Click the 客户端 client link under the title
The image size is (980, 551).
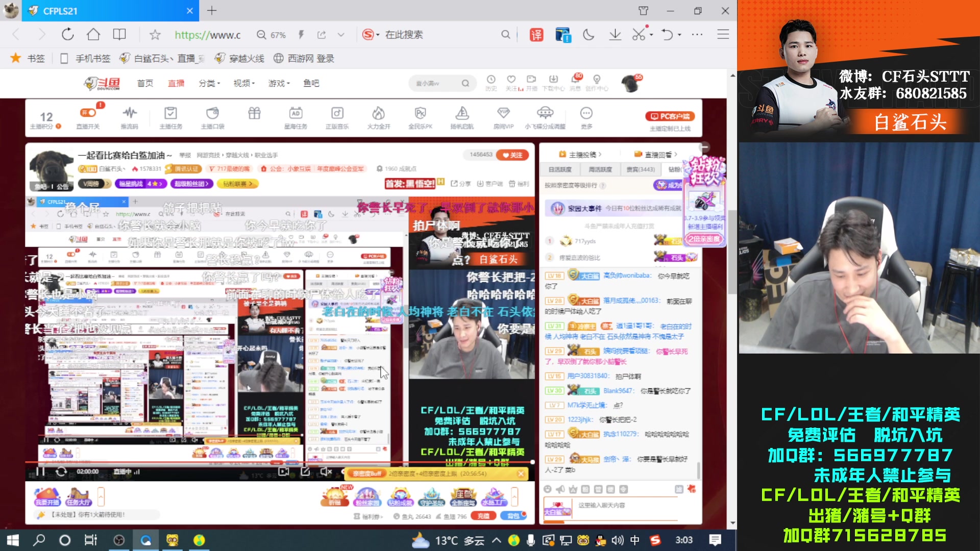tap(489, 184)
